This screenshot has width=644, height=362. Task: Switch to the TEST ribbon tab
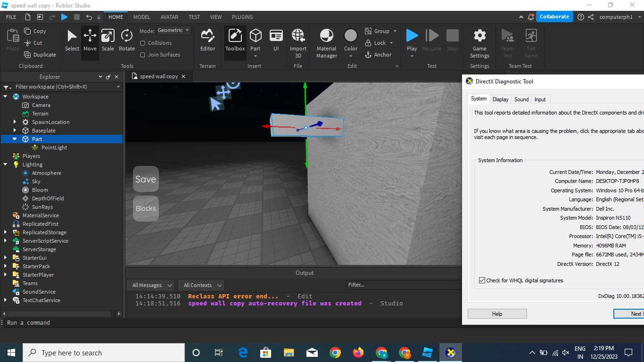click(194, 17)
